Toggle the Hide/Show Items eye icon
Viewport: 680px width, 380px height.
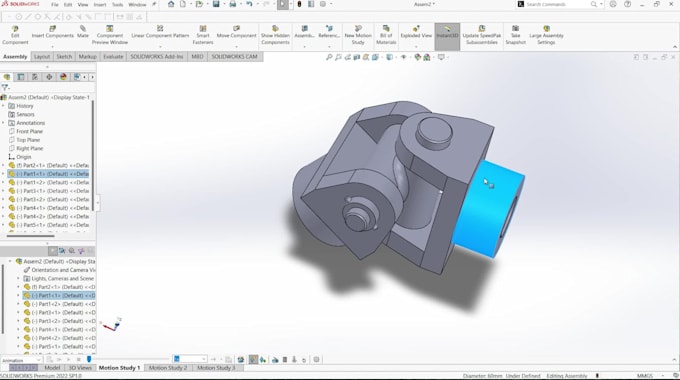pyautogui.click(x=403, y=57)
